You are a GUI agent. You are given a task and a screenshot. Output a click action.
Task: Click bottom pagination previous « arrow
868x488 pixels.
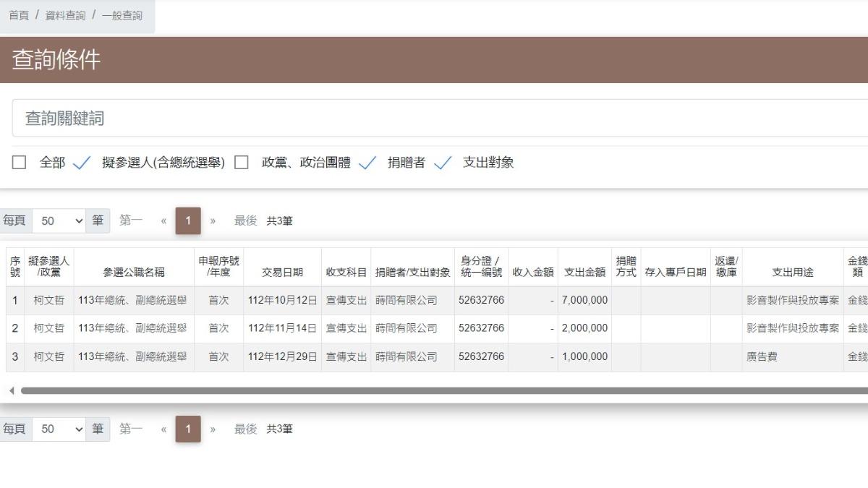[164, 429]
